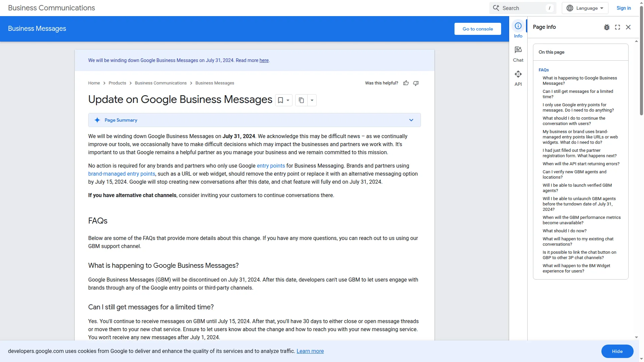Click the Go to console button
The image size is (644, 362).
coord(478,29)
